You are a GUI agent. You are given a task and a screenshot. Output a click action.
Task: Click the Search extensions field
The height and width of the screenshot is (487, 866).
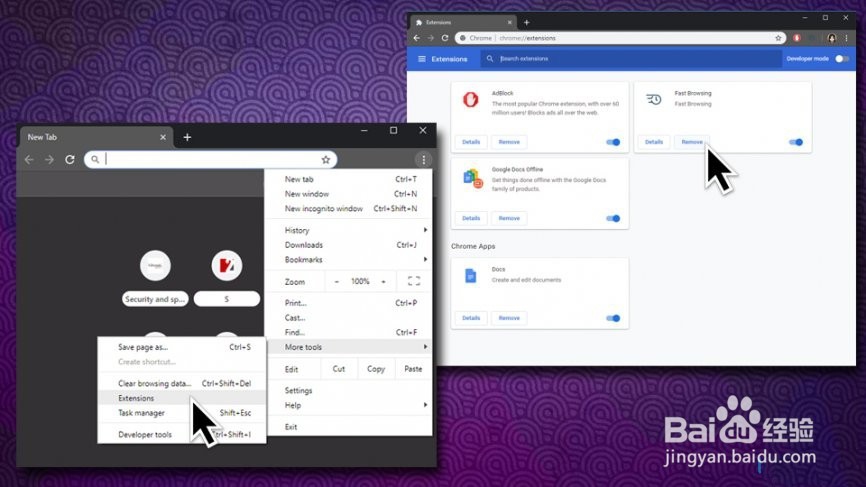631,59
